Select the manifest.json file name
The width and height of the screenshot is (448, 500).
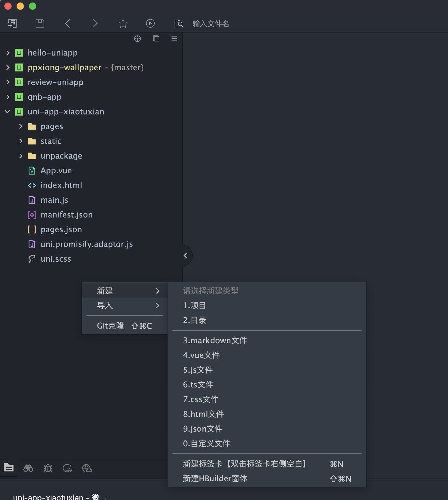click(67, 215)
